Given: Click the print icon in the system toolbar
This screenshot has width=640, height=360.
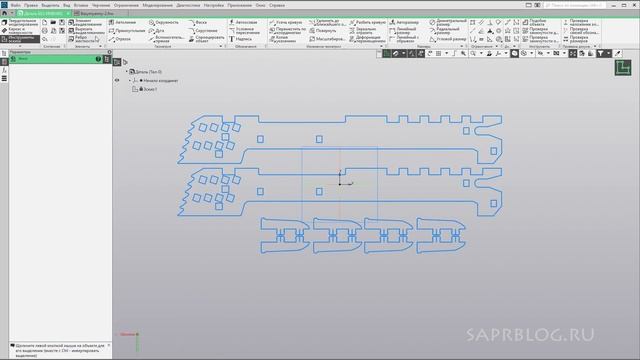Looking at the screenshot, I should tap(45, 31).
